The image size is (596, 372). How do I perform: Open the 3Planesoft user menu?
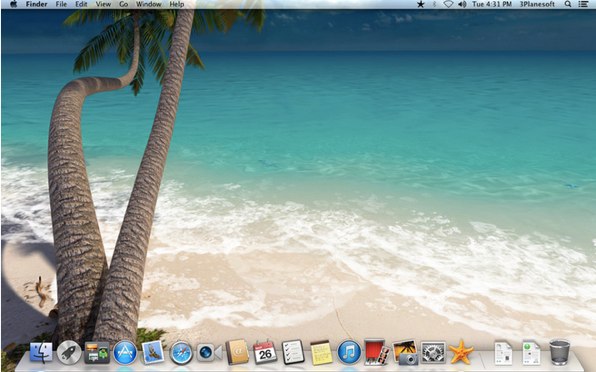(x=537, y=4)
